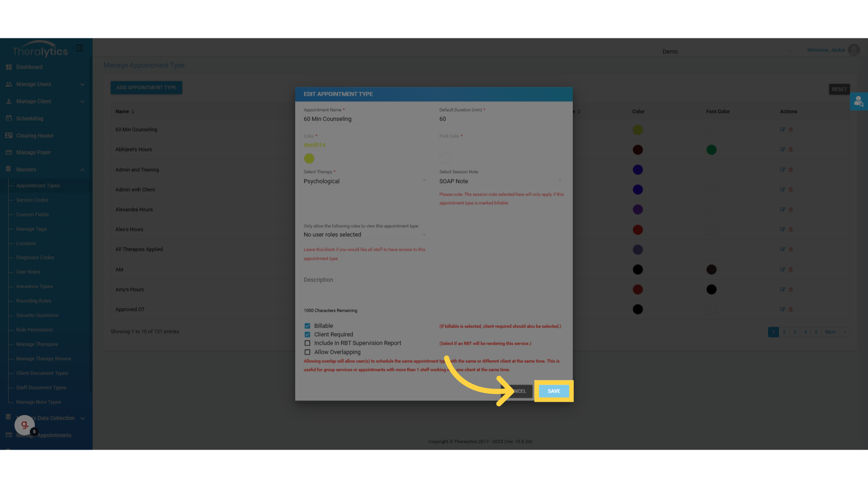
Task: Click the user avatar icon at top right
Action: tap(854, 50)
